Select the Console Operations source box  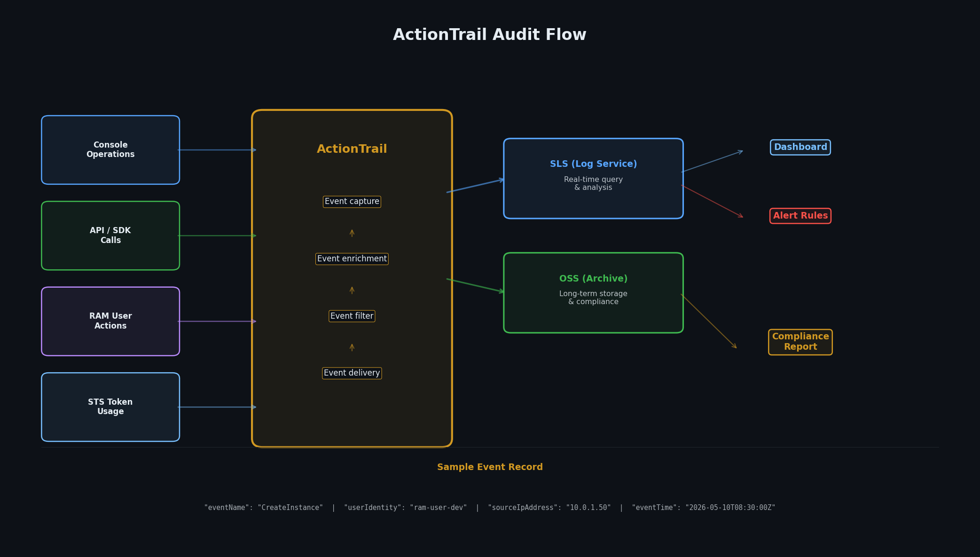(x=110, y=150)
